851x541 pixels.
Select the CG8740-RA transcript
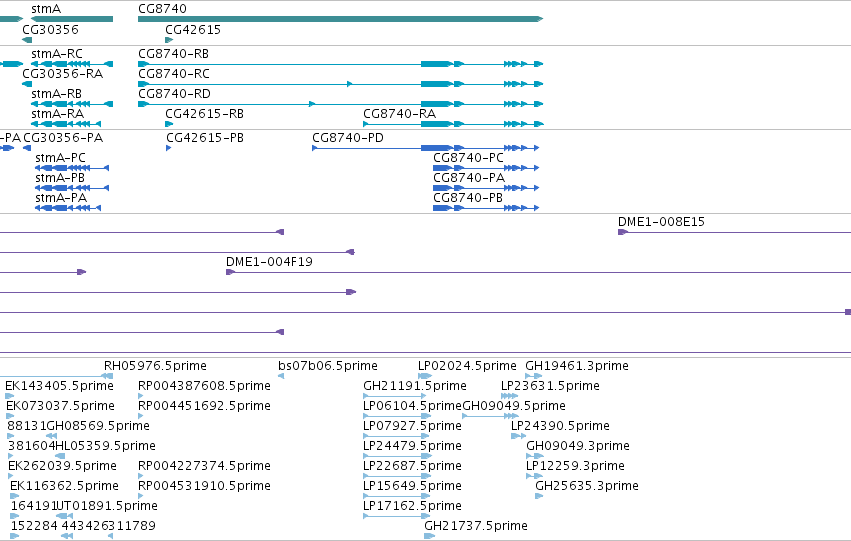(x=453, y=124)
